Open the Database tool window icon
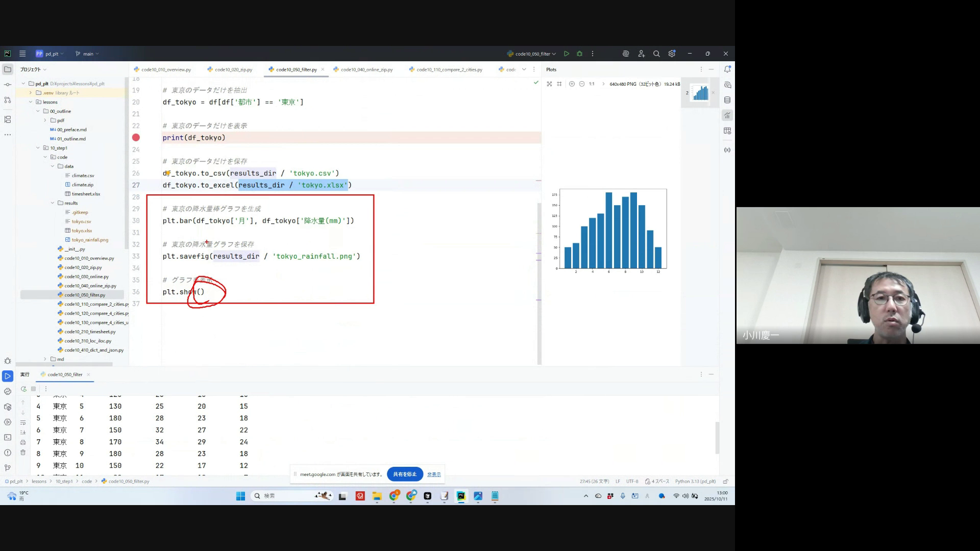Viewport: 980px width, 551px height. (727, 100)
